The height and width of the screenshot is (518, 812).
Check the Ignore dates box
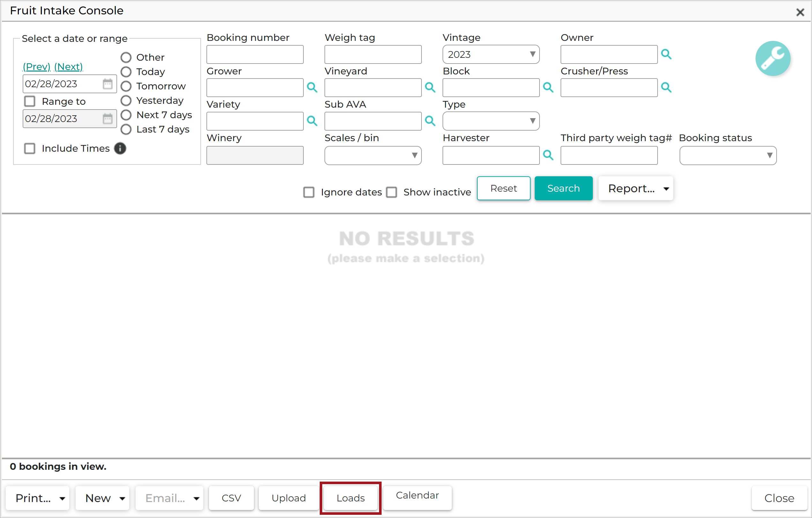pyautogui.click(x=309, y=192)
